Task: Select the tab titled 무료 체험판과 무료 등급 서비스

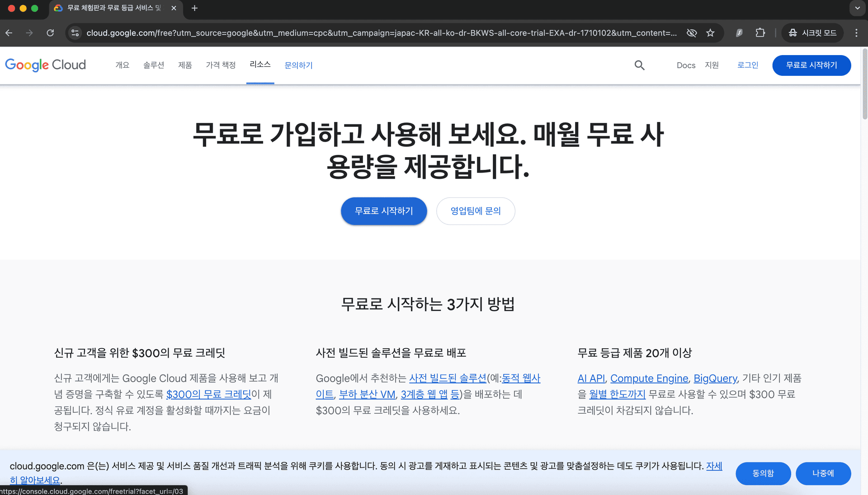Action: pyautogui.click(x=115, y=8)
